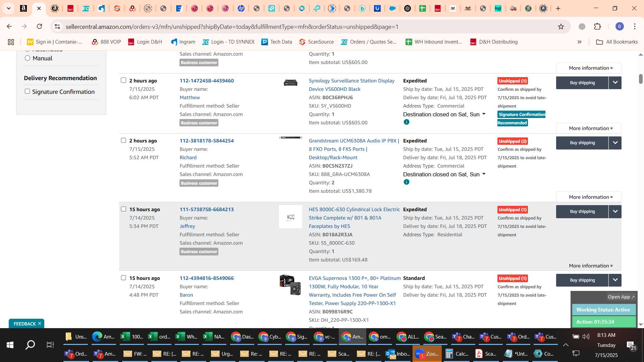Open All Bookmarks folder
The image size is (644, 362).
[617, 42]
